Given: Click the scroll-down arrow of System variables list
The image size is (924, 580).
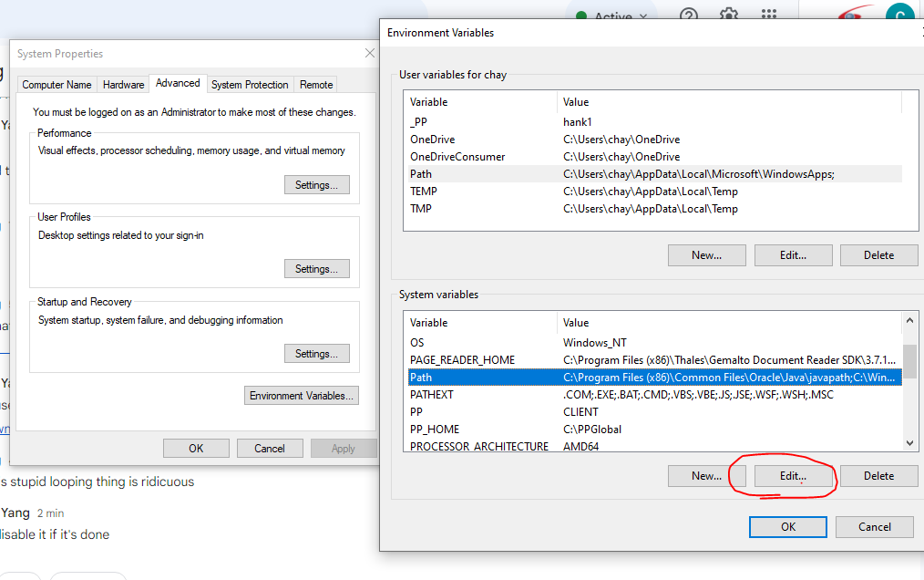Looking at the screenshot, I should pos(911,443).
